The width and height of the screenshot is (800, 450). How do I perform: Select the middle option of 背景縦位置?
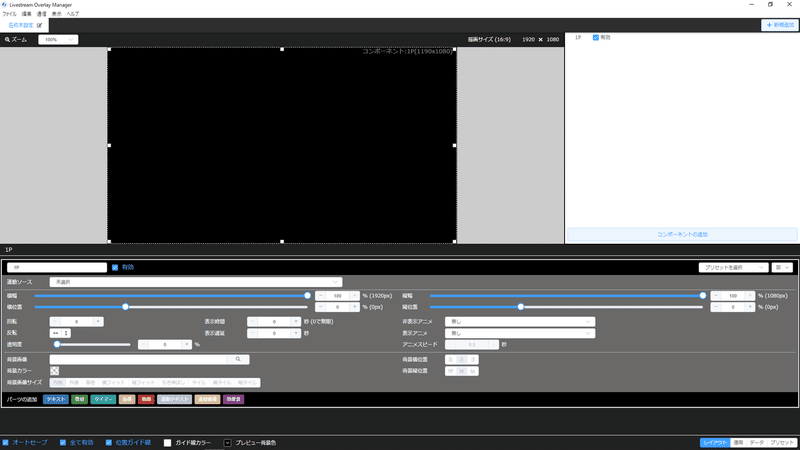pos(462,371)
